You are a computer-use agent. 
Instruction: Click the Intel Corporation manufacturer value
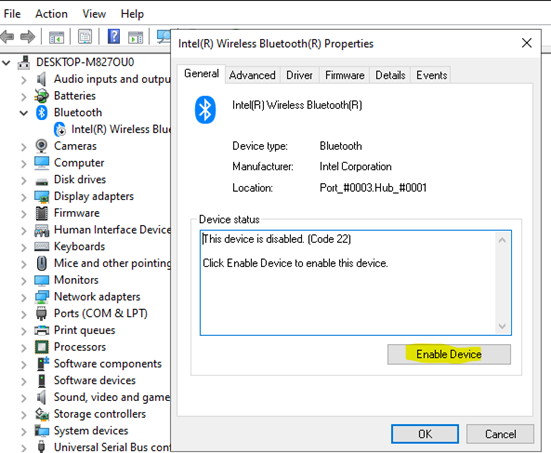tap(355, 166)
